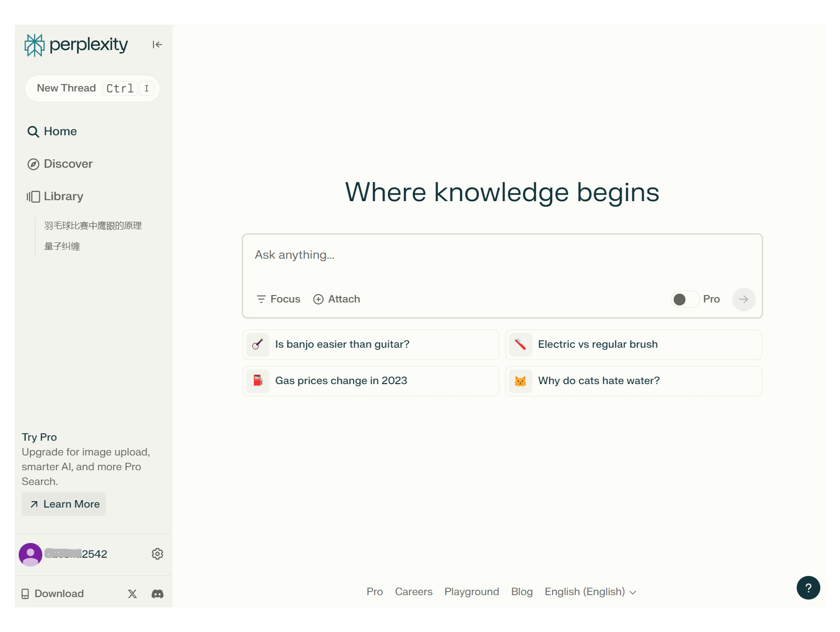Open the Playground footer link
Screen dimensions: 840x632
(x=472, y=592)
